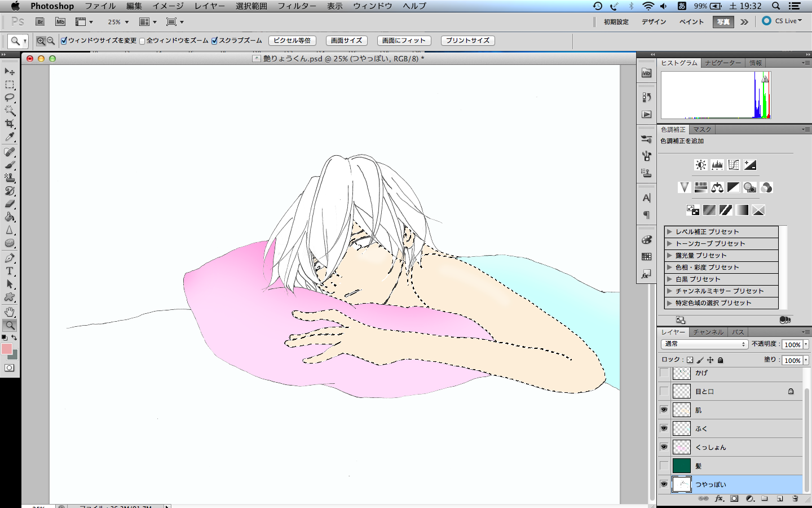
Task: Add a Curves adjustment from the panel
Action: 734,165
